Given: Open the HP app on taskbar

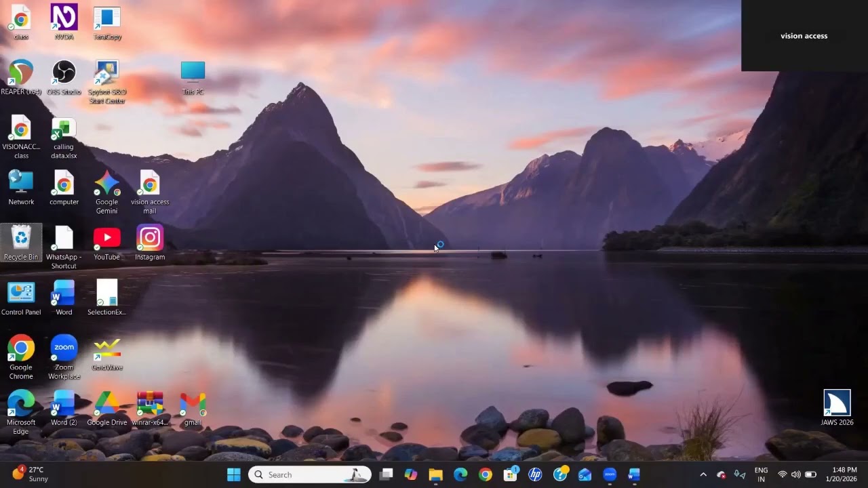Looking at the screenshot, I should tap(535, 474).
